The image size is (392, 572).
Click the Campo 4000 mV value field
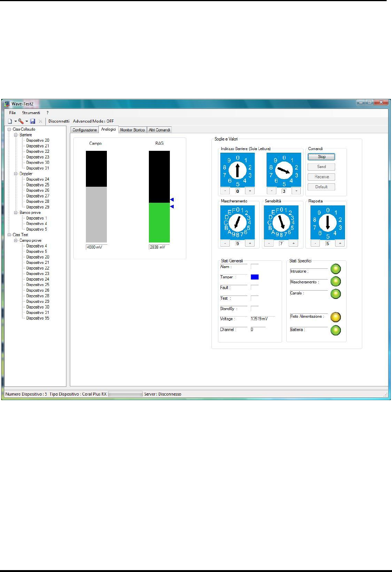(x=97, y=247)
